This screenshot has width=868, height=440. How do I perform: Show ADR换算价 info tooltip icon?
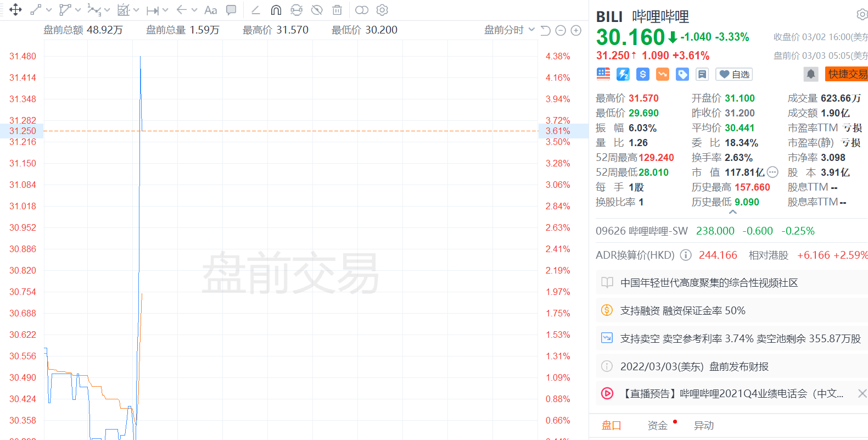[686, 255]
